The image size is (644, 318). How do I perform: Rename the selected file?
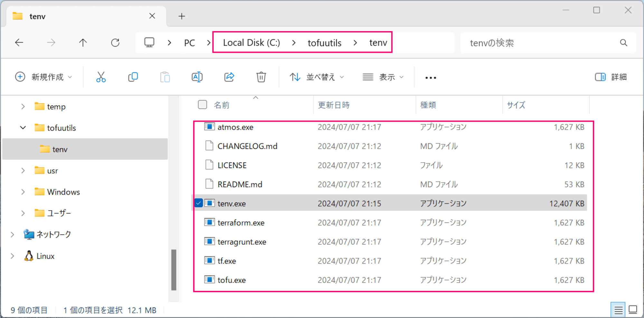[197, 77]
